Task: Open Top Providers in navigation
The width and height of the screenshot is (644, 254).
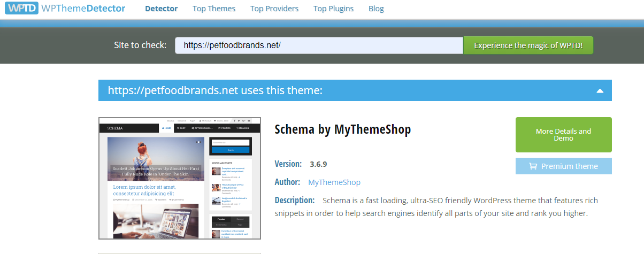Action: pos(274,9)
